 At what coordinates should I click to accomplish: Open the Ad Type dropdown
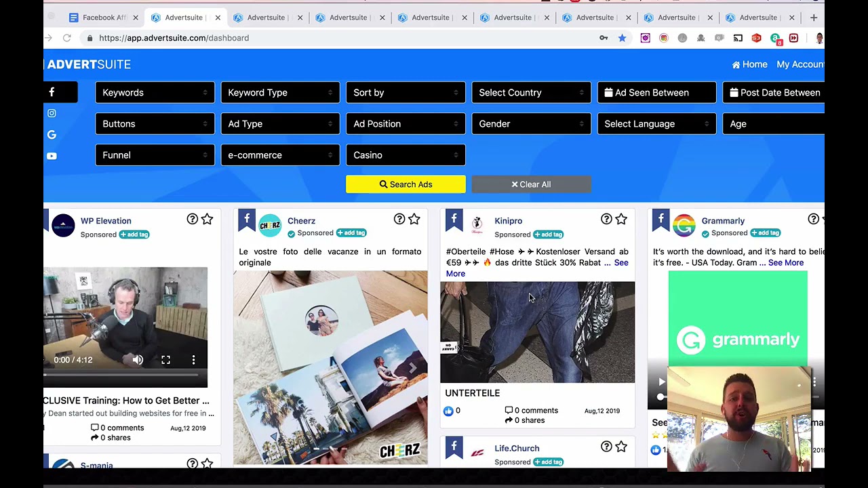pos(280,124)
